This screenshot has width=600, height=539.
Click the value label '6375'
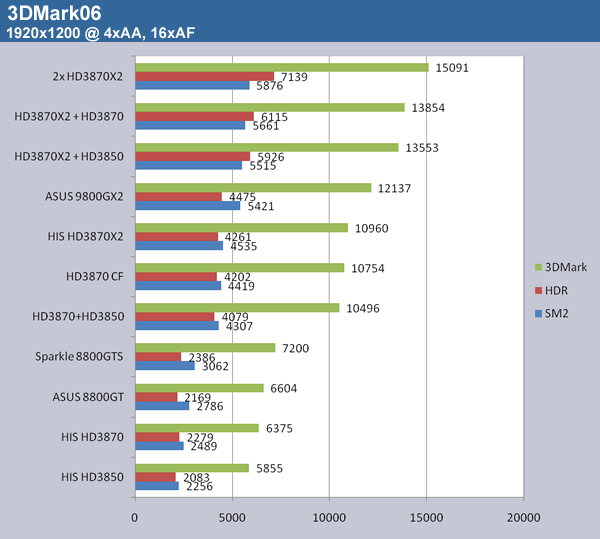pyautogui.click(x=279, y=428)
